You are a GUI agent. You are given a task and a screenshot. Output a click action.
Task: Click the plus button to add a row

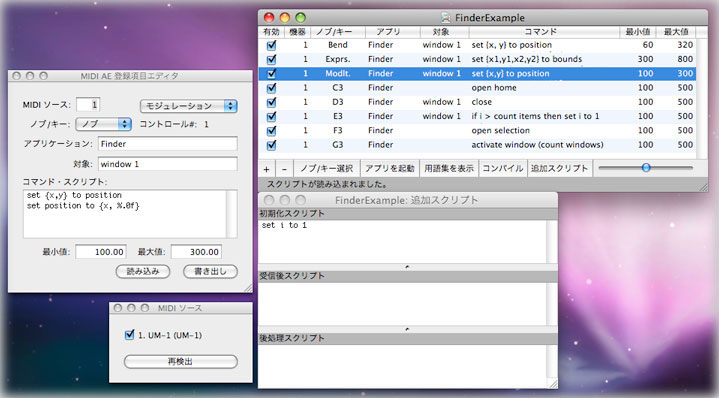(x=266, y=169)
